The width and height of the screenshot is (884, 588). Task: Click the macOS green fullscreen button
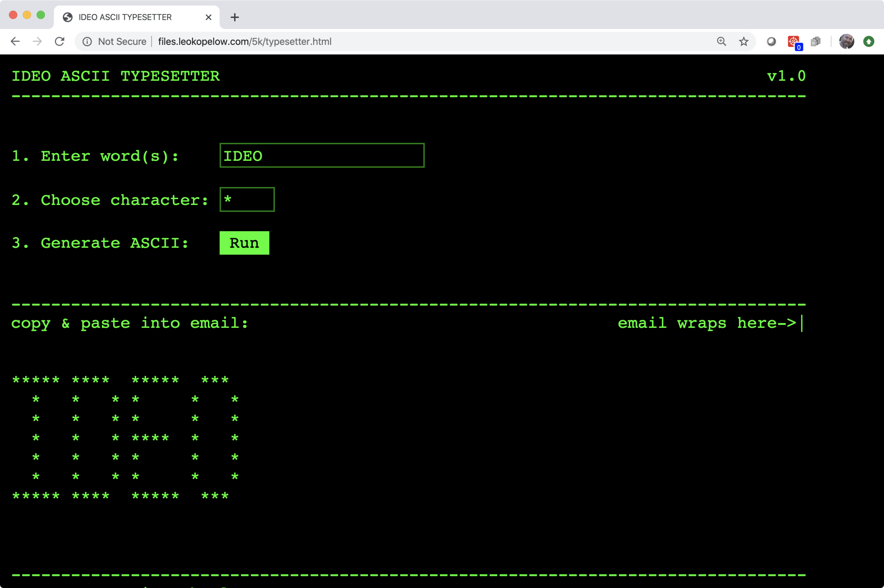[41, 15]
